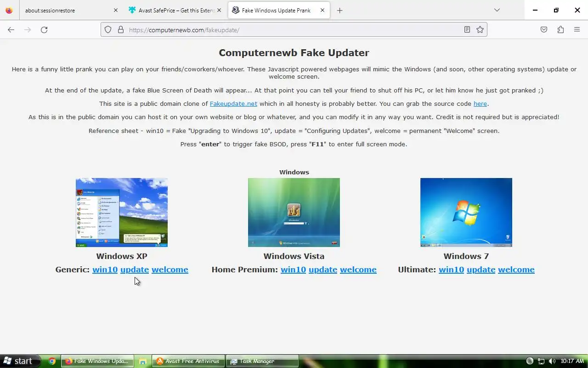Open Windows XP win10 link
Viewport: 588px width, 368px height.
pyautogui.click(x=105, y=270)
